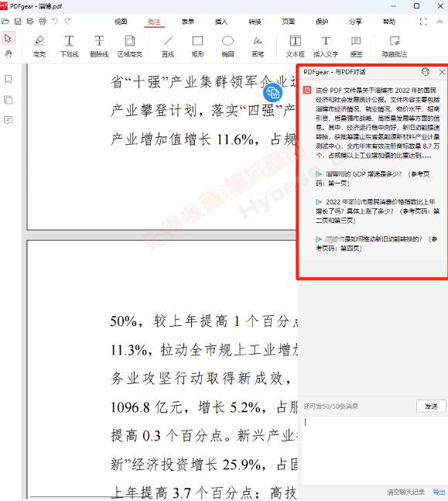Open the 表单 menu tab
448x501 pixels.
(188, 22)
